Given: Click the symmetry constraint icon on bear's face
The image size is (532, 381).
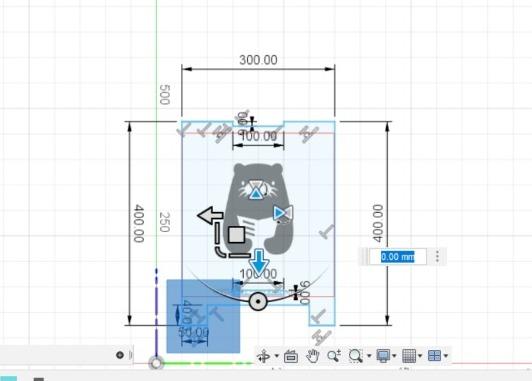Looking at the screenshot, I should 257,190.
